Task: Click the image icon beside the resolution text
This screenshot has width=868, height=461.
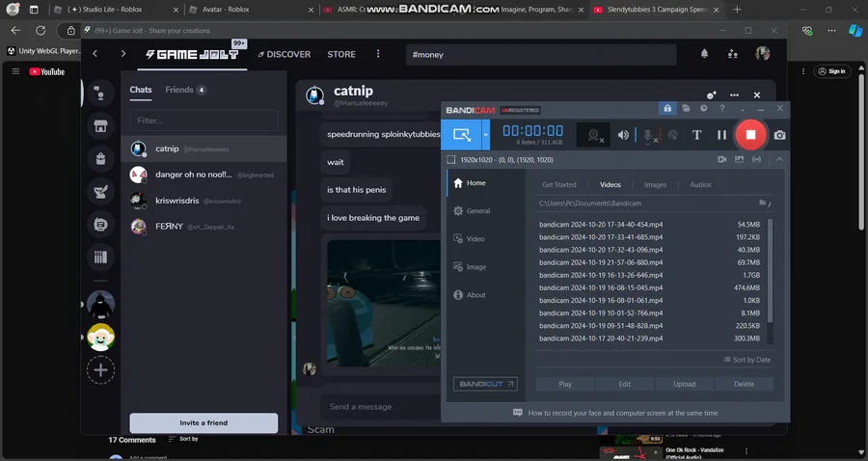Action: (739, 159)
